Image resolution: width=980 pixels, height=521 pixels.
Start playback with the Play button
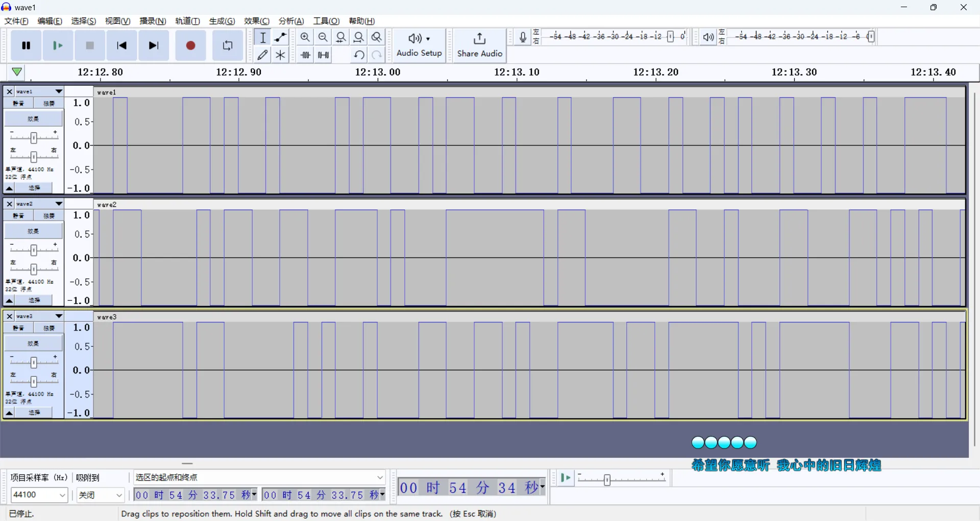tap(58, 45)
